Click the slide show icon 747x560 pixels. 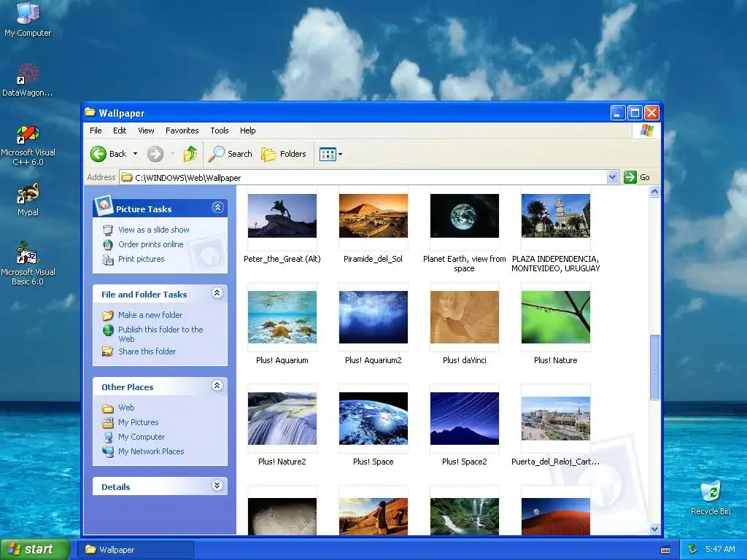108,230
